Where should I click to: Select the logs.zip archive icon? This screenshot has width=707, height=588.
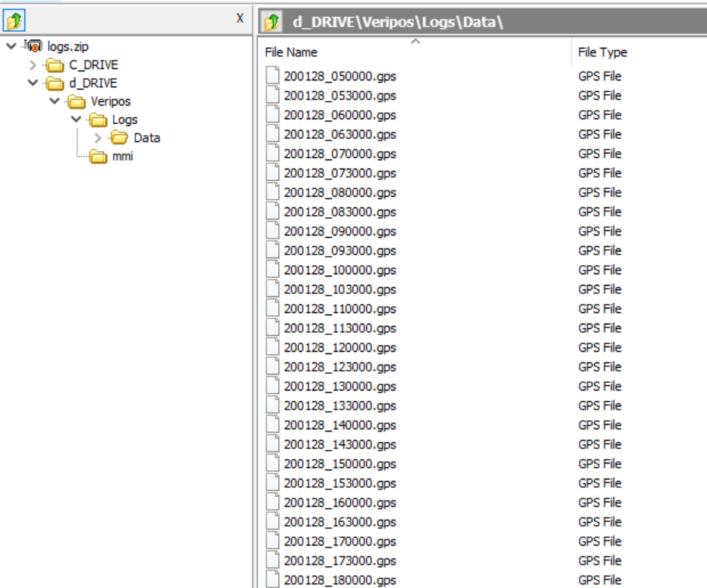[34, 46]
